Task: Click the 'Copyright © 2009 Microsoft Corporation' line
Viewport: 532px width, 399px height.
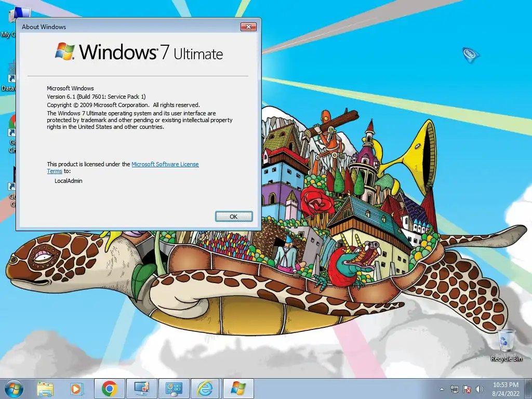Action: tap(124, 105)
